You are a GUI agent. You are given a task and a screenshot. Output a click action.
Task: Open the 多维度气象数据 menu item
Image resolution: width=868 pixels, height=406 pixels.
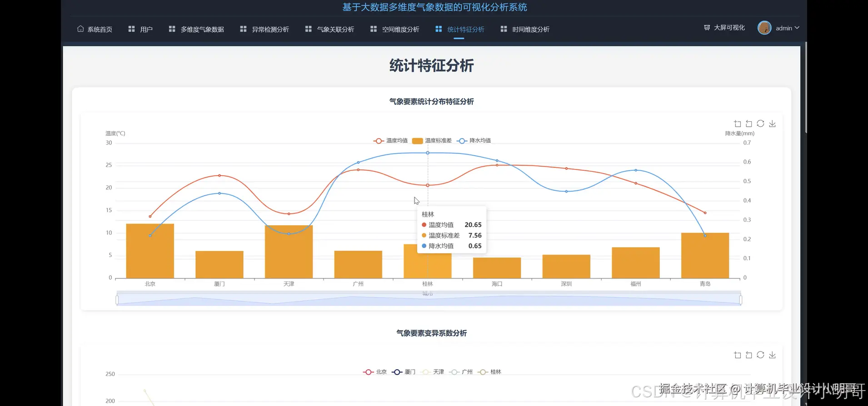(196, 29)
